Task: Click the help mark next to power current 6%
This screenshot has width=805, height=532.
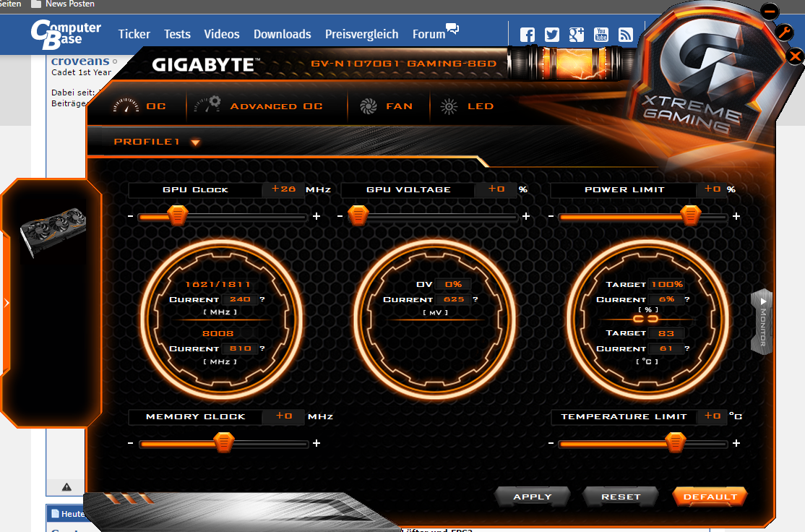Action: tap(687, 299)
